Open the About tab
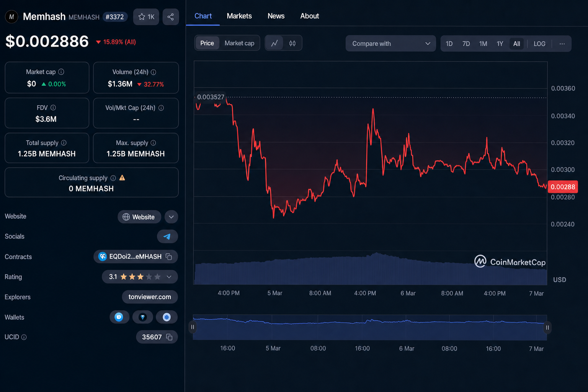588x392 pixels. [310, 16]
